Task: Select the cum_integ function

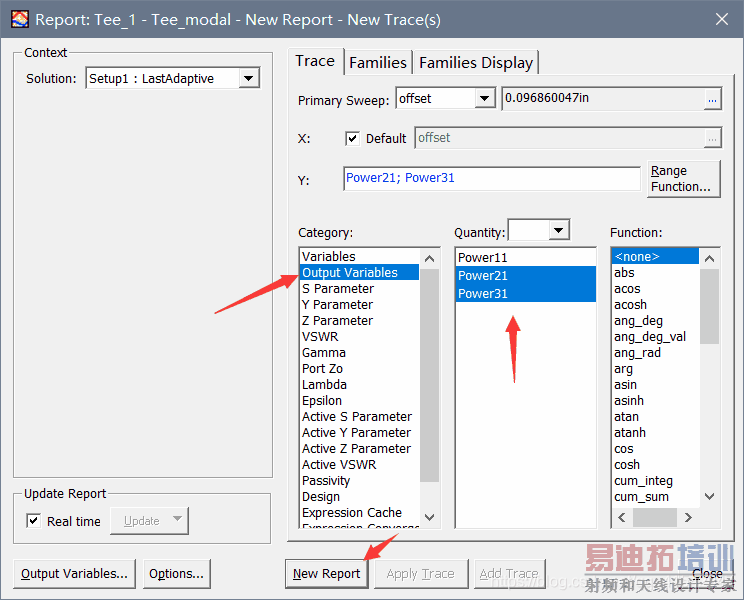Action: tap(655, 480)
